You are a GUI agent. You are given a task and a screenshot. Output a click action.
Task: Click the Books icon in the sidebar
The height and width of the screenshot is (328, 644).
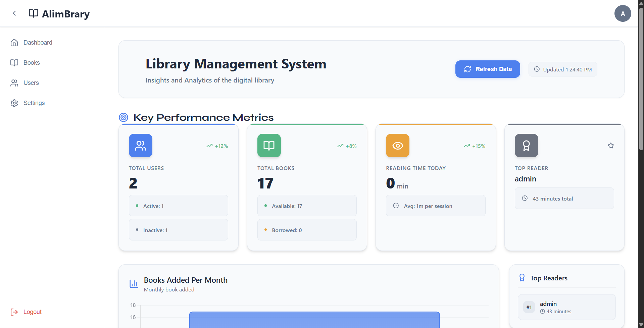14,63
